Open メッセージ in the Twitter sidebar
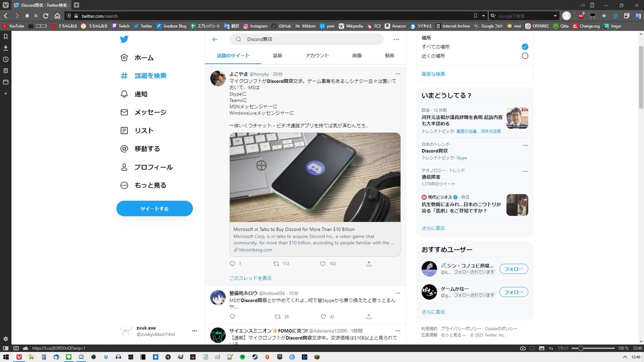 (x=143, y=112)
